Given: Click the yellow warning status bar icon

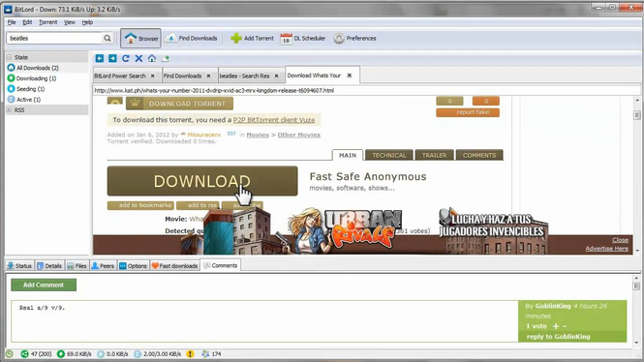Looking at the screenshot, I should click(190, 354).
